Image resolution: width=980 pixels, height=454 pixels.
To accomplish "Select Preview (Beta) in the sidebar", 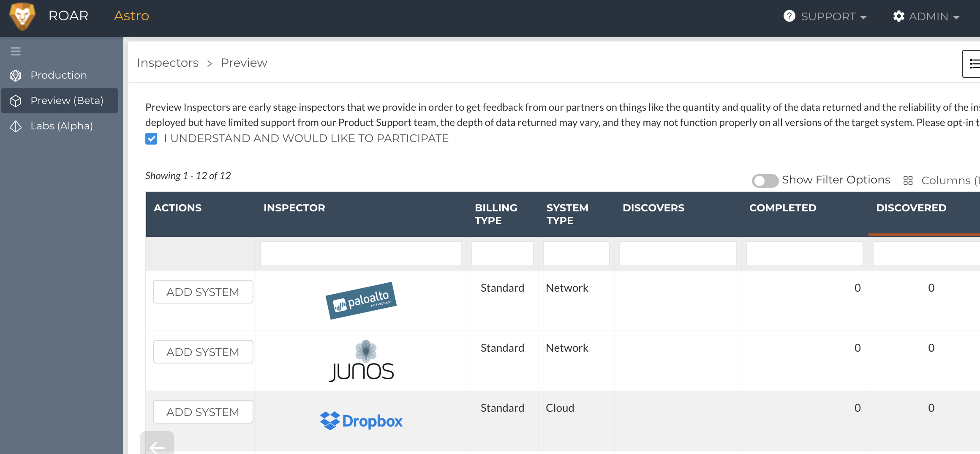I will [x=60, y=101].
